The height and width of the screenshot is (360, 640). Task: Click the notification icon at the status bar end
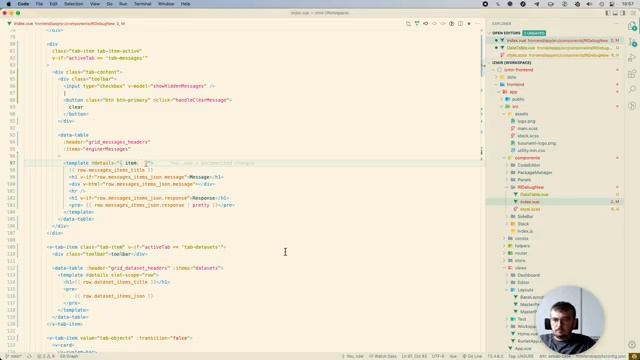(634, 356)
